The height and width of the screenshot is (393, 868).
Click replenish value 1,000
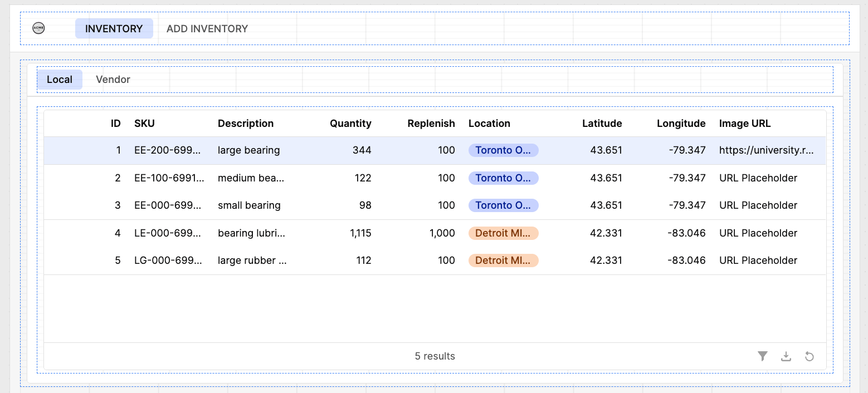click(x=442, y=233)
